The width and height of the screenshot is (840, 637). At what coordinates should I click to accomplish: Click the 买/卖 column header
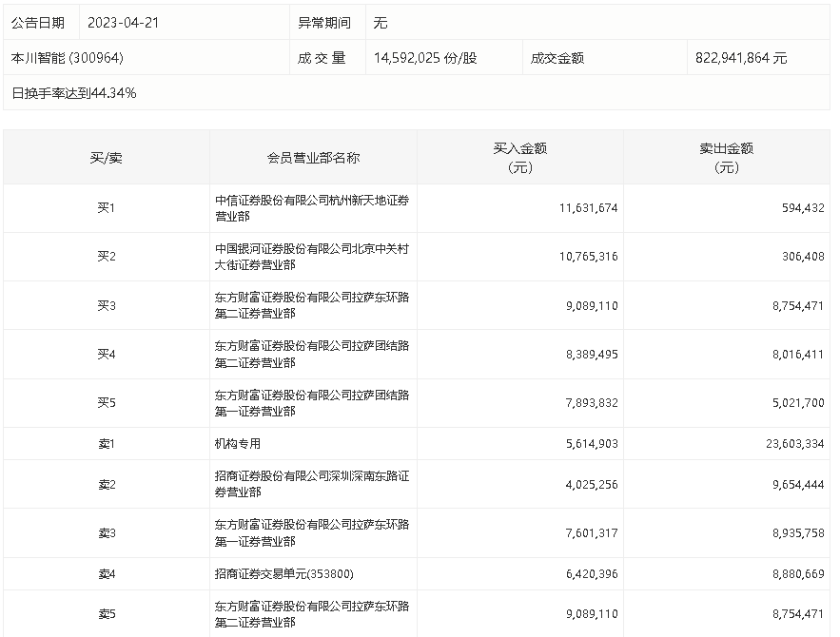pyautogui.click(x=107, y=158)
